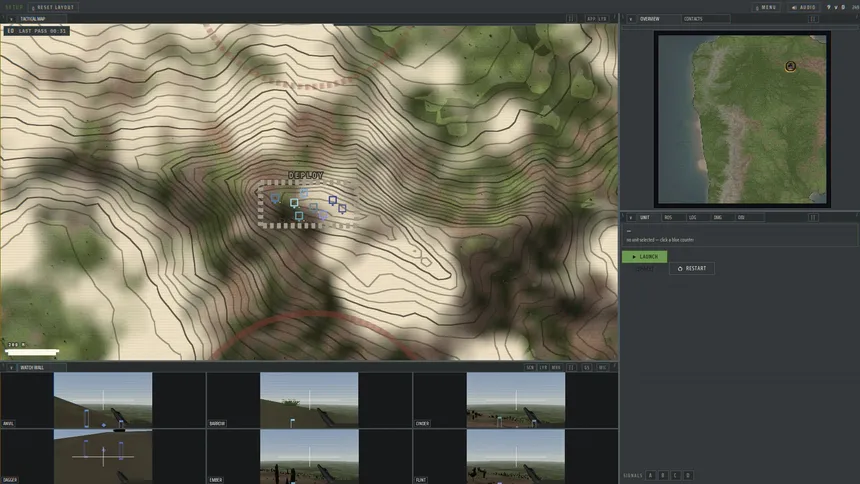Collapse the Overview panel chevron
The width and height of the screenshot is (860, 484).
[x=631, y=19]
